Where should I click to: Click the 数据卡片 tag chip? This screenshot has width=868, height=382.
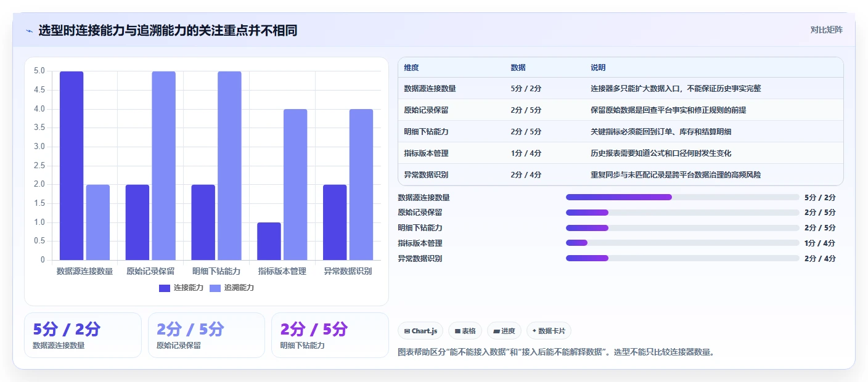549,331
